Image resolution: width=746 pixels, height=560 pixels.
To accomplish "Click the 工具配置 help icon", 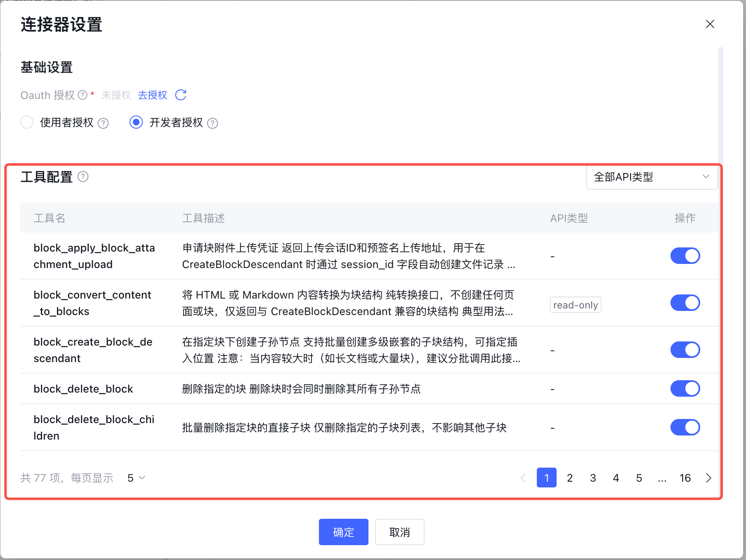I will click(83, 176).
